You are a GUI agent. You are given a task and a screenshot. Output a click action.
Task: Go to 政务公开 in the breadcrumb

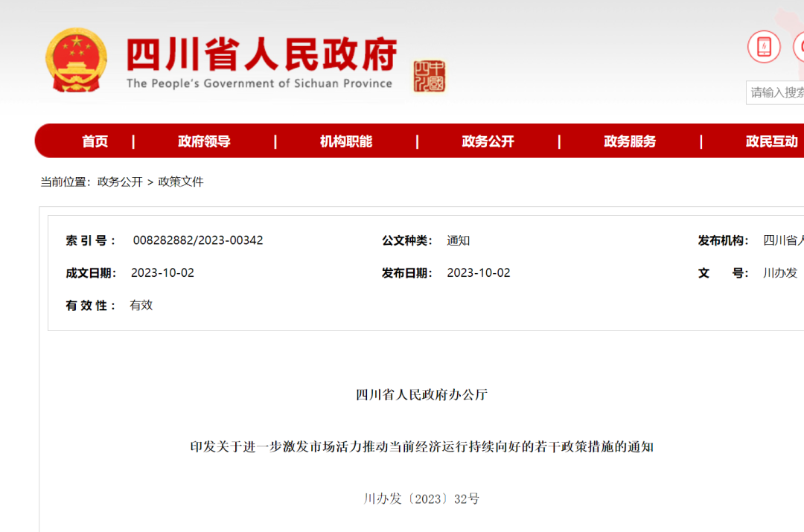120,182
